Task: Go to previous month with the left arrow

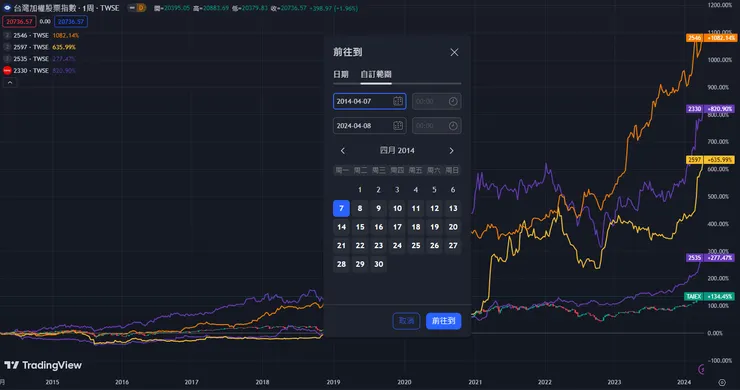Action: 343,151
